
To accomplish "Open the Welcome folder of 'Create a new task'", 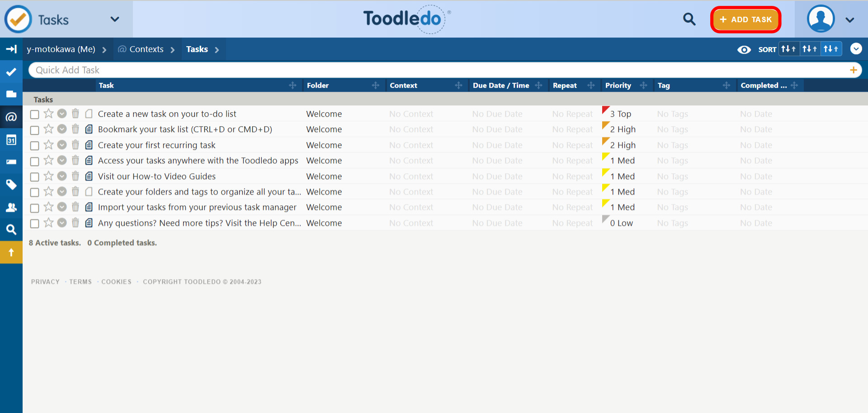I will [324, 114].
